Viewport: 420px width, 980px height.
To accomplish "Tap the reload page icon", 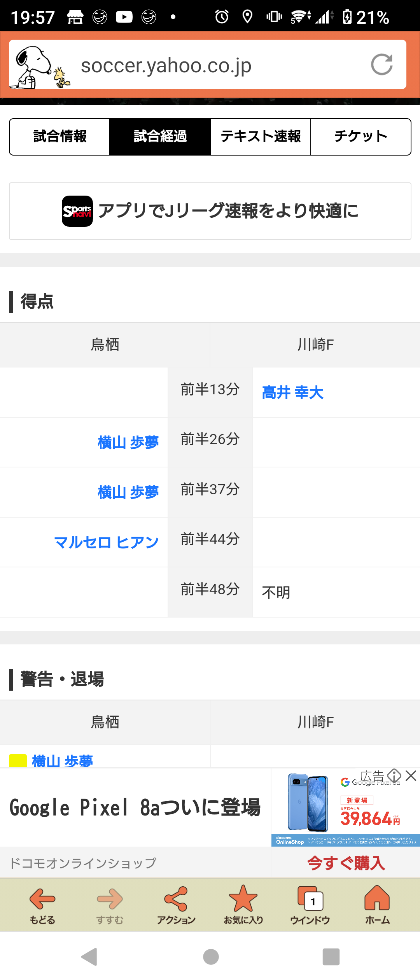I will click(381, 65).
